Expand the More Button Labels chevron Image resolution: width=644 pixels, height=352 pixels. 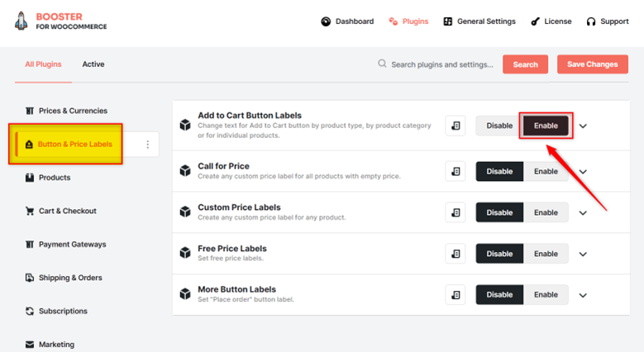pyautogui.click(x=583, y=295)
